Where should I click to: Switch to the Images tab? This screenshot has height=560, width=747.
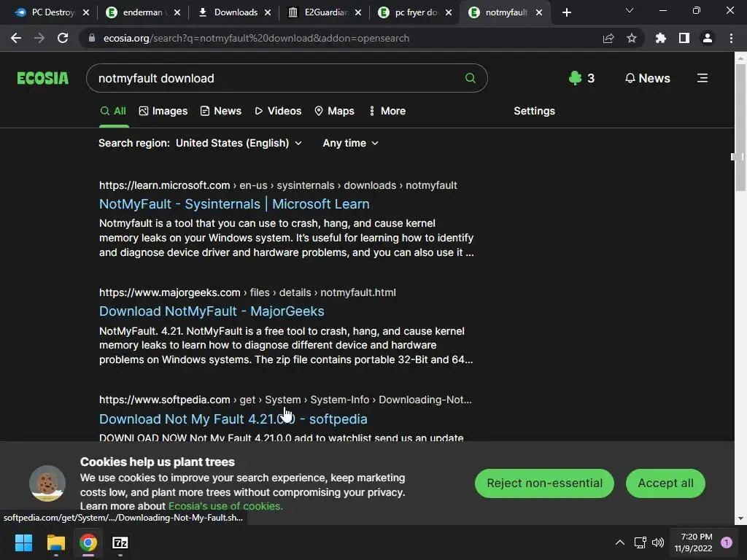pyautogui.click(x=163, y=111)
